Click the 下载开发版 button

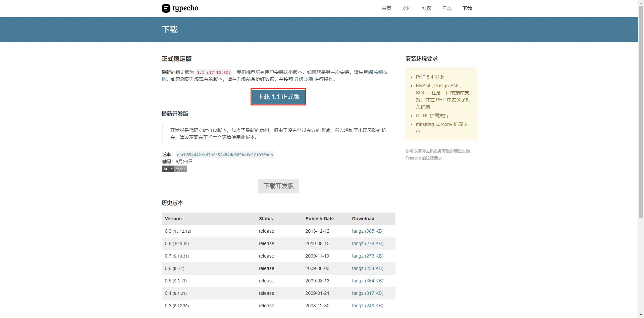click(278, 186)
